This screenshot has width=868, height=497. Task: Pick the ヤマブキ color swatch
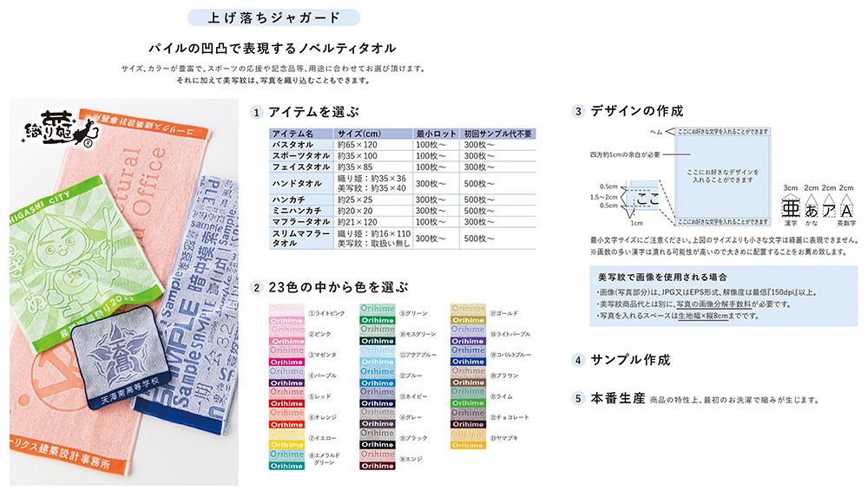[x=468, y=439]
